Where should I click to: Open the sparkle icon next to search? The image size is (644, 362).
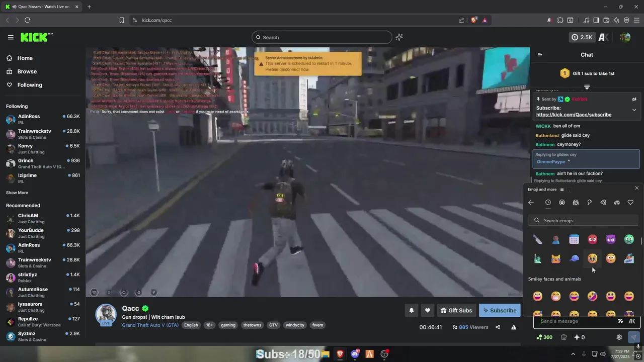pyautogui.click(x=399, y=37)
